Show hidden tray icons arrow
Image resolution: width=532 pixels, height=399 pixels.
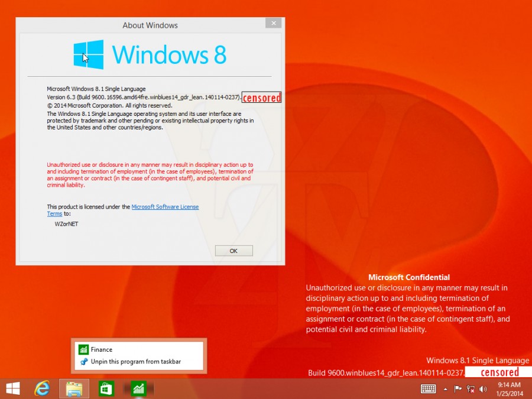(445, 389)
